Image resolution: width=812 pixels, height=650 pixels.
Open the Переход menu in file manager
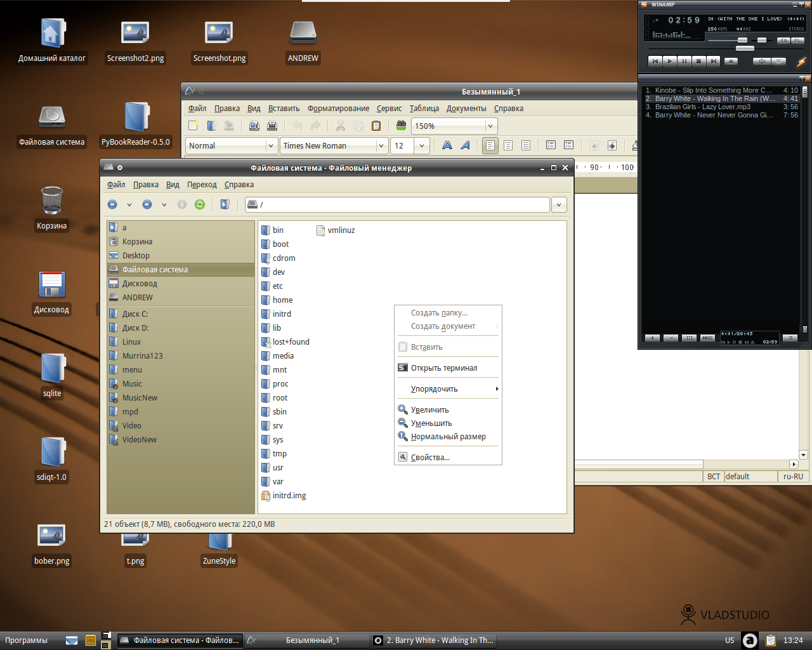(x=202, y=185)
